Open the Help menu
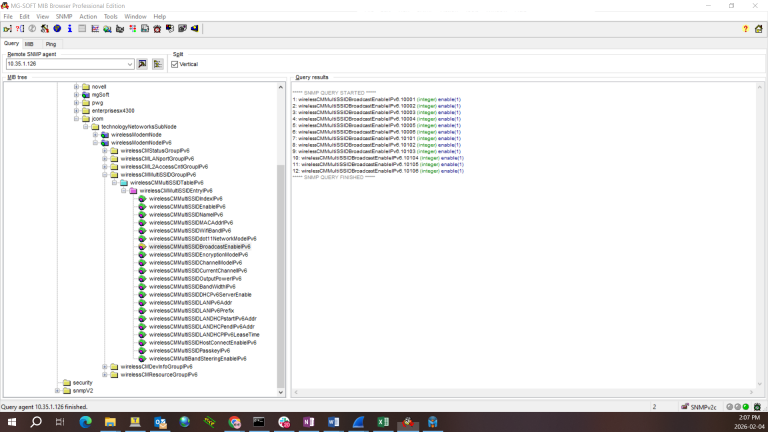768x432 pixels. click(x=160, y=16)
